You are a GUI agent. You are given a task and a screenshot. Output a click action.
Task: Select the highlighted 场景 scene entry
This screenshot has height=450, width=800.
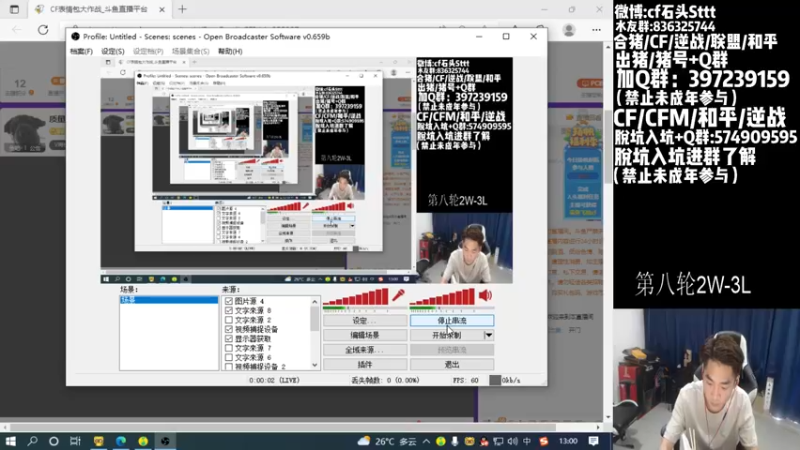pyautogui.click(x=169, y=300)
